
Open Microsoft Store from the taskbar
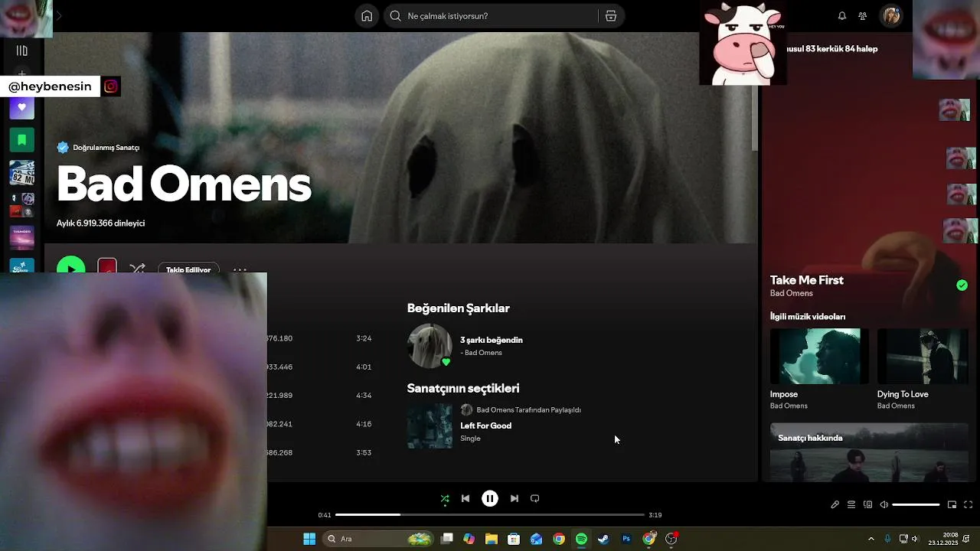[x=514, y=539]
